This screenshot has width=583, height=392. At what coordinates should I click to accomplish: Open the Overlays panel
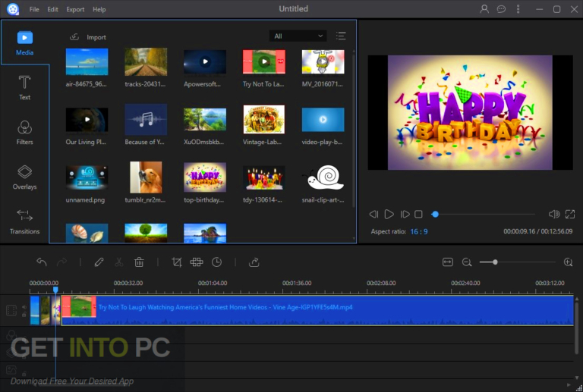tap(24, 177)
